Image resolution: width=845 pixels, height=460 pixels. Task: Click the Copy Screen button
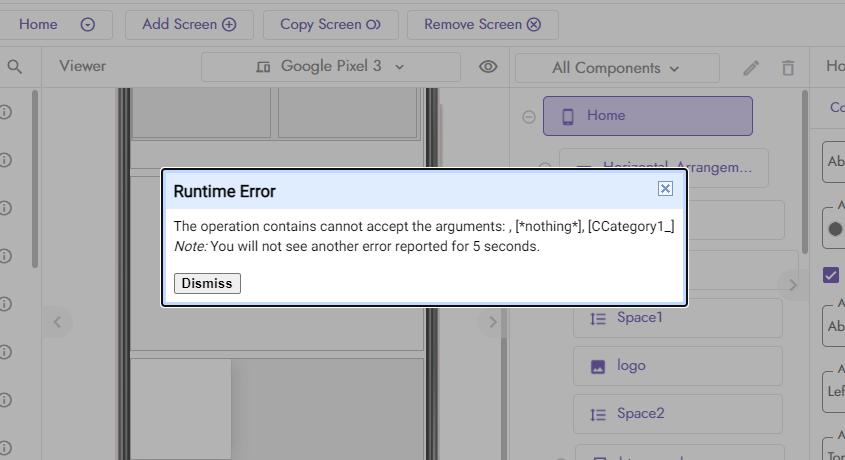click(330, 24)
